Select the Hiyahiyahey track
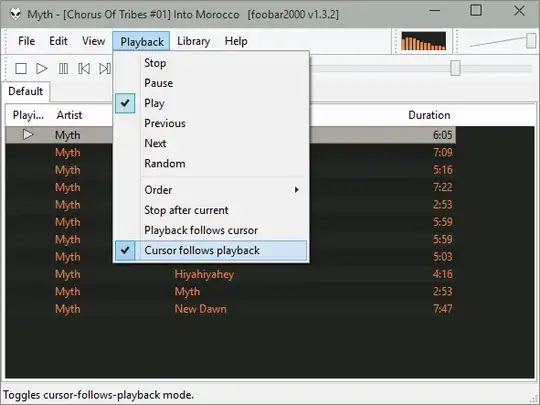This screenshot has height=405, width=540. [231, 274]
